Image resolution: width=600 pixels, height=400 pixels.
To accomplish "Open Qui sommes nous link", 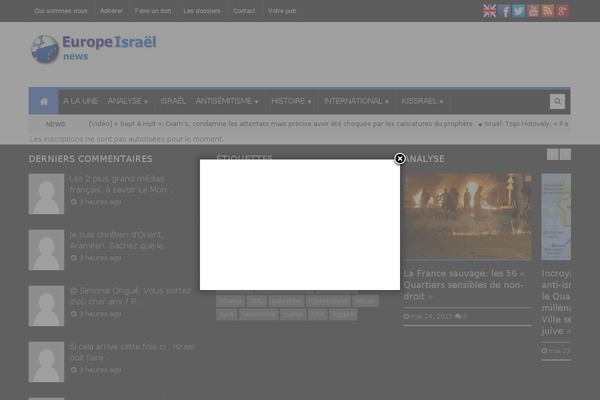I will tap(61, 11).
